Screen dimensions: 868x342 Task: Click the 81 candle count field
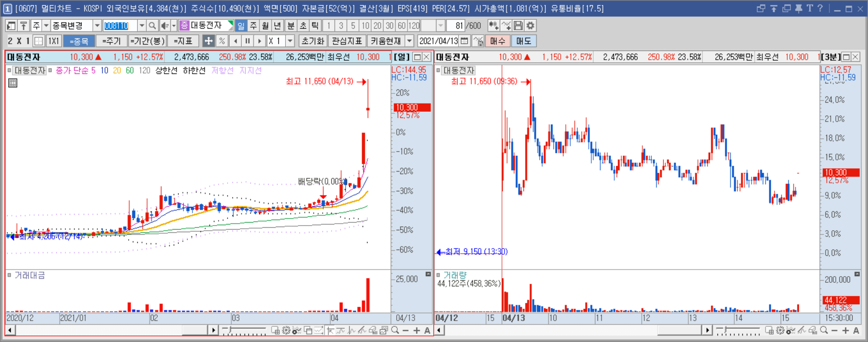tap(455, 26)
